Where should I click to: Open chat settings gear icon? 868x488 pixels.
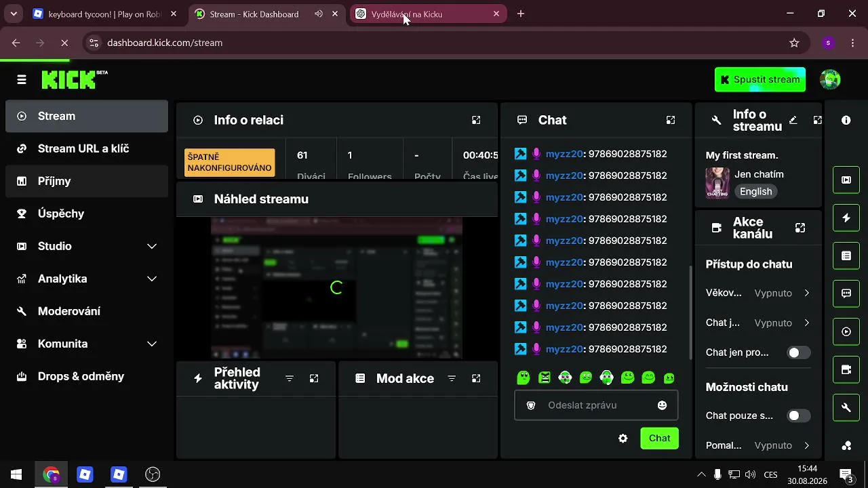click(x=623, y=439)
